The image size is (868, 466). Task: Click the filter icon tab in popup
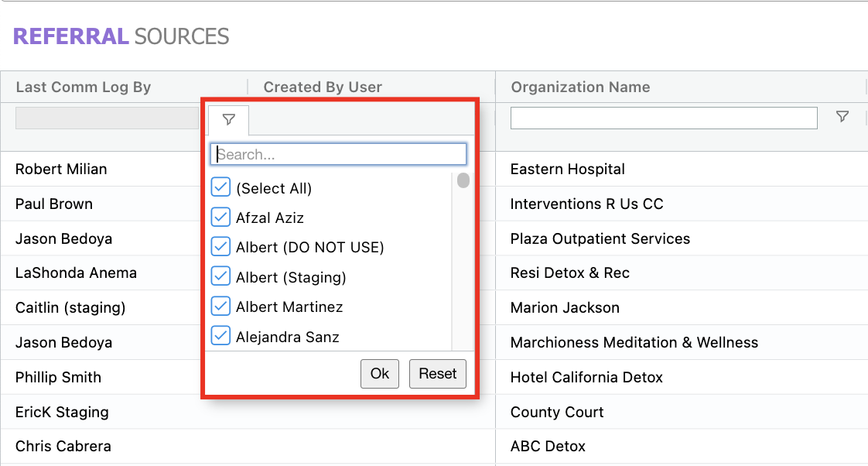[228, 120]
